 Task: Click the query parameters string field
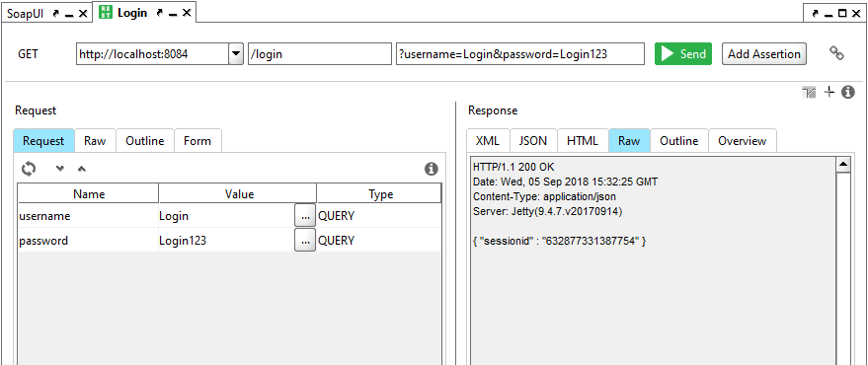[520, 53]
